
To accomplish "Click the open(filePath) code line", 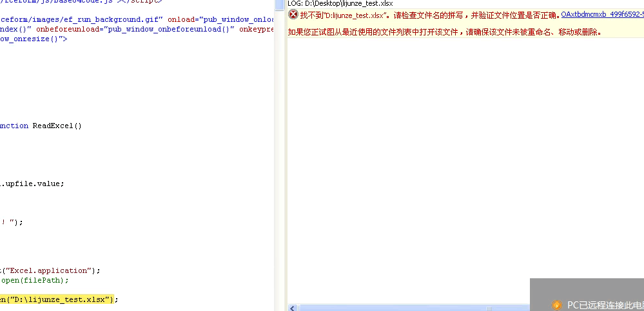I will click(35, 281).
